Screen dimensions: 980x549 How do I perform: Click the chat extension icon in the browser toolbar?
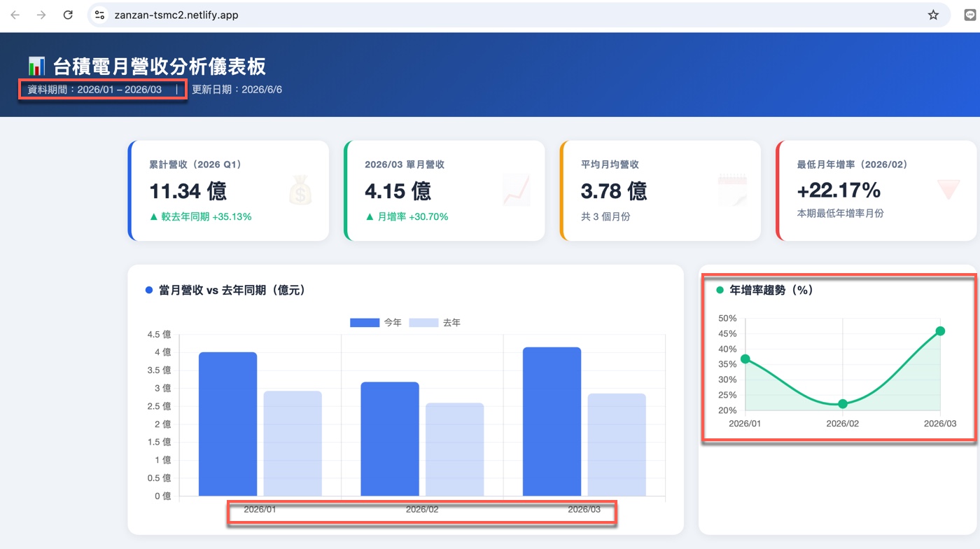(x=969, y=15)
